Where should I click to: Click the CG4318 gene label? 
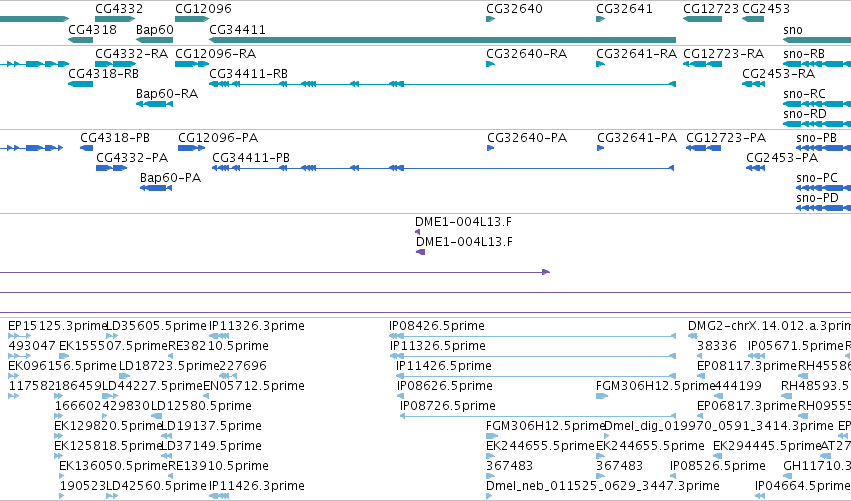click(92, 29)
